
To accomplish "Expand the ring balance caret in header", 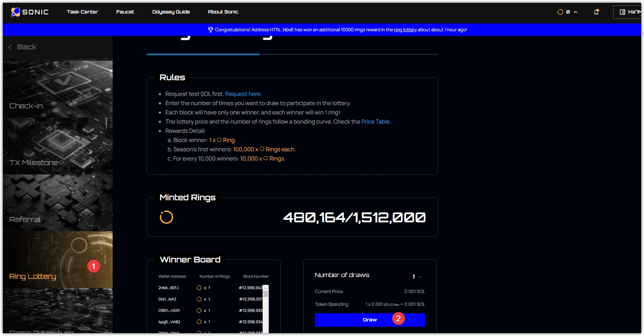I will click(x=575, y=12).
